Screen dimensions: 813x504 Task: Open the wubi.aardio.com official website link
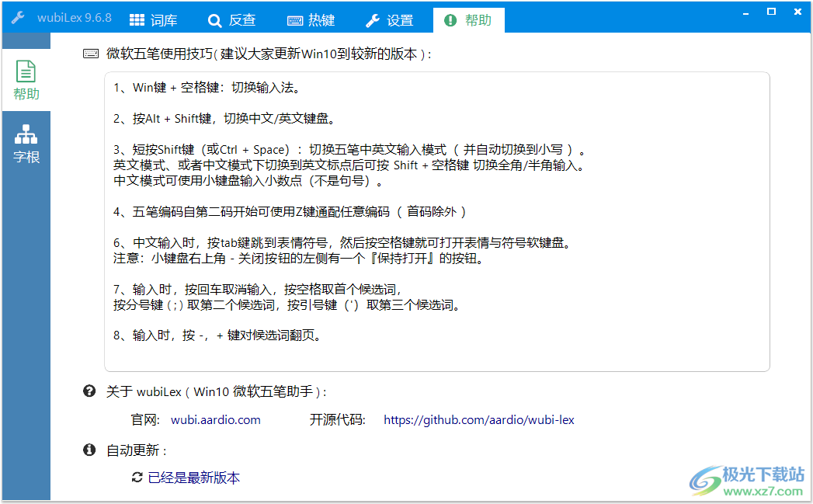click(215, 419)
